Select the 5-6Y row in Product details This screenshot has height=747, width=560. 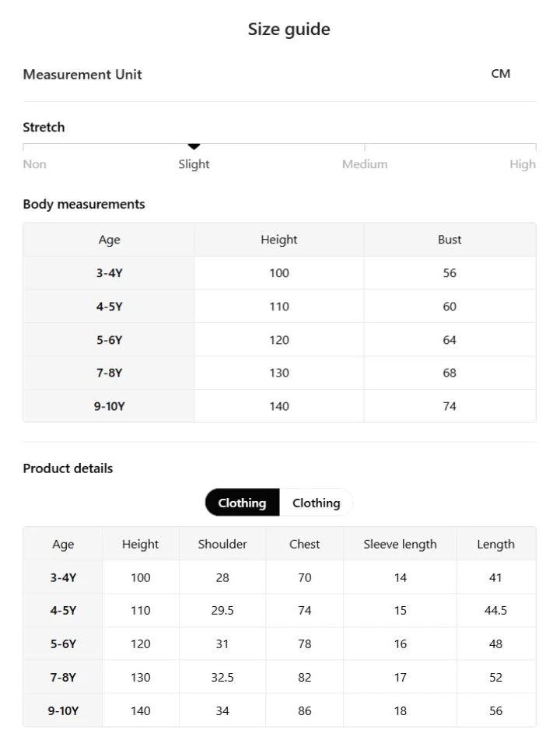point(279,644)
